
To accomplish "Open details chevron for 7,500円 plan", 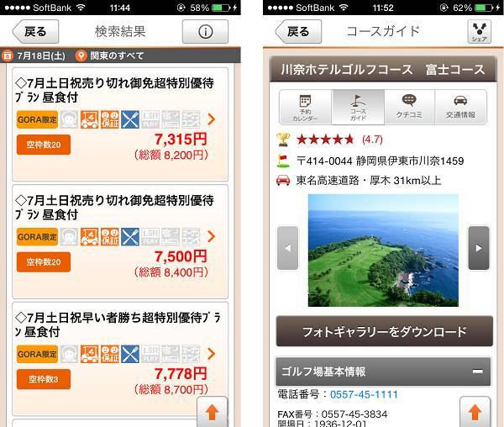I will (x=211, y=237).
